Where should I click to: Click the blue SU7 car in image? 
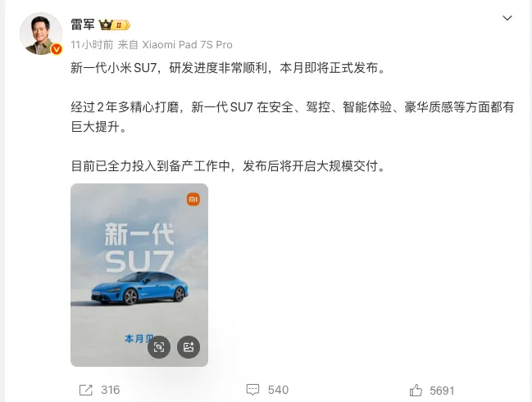[139, 287]
